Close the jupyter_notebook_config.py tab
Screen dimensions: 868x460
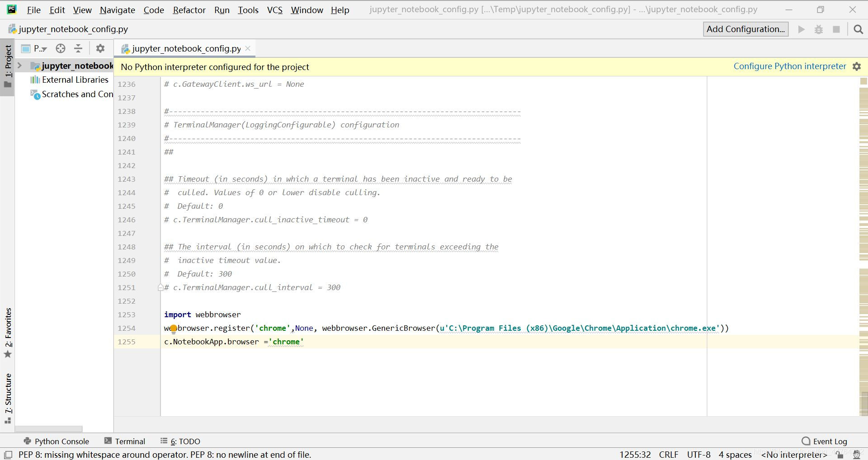[x=248, y=48]
